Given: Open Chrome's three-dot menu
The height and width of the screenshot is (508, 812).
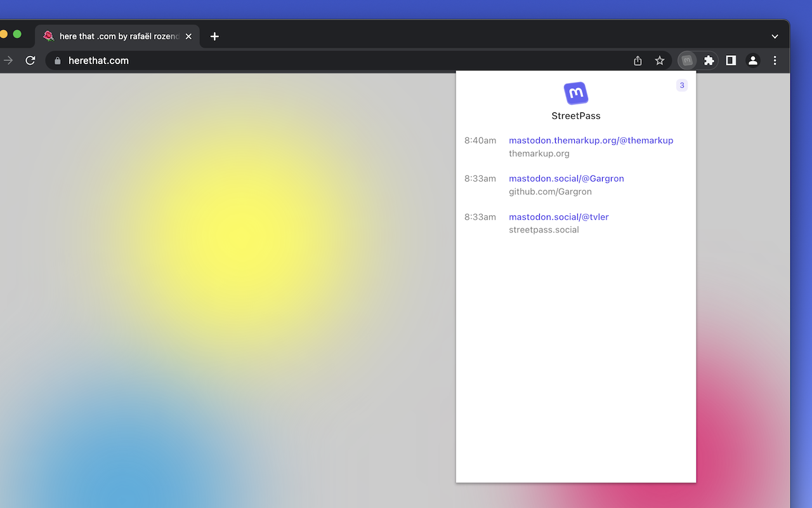Looking at the screenshot, I should 775,60.
